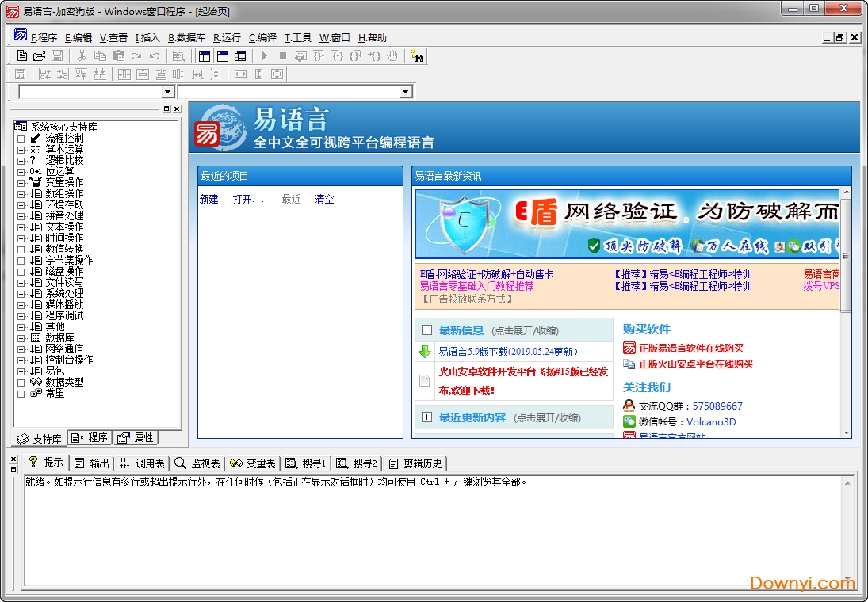The height and width of the screenshot is (602, 868).
Task: Open the 工具 menu
Action: click(296, 37)
